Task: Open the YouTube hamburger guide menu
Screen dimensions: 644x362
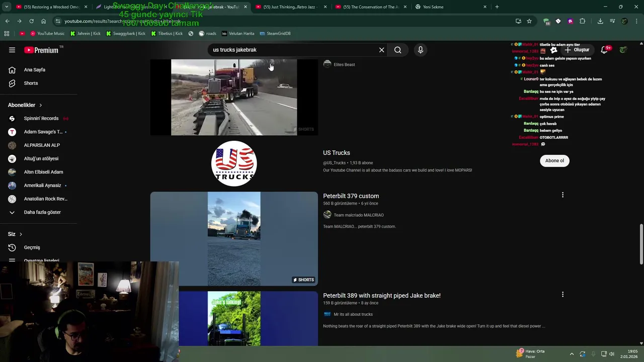Action: pos(12,50)
